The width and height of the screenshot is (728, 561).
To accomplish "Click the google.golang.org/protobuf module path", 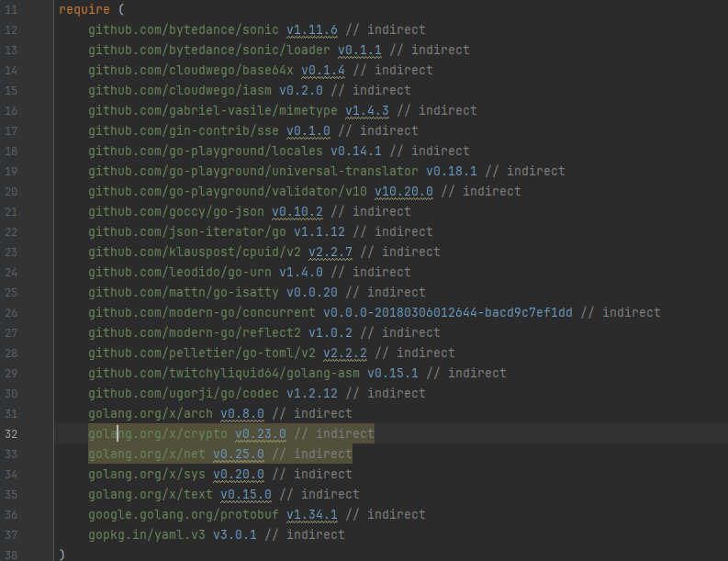I will (184, 515).
